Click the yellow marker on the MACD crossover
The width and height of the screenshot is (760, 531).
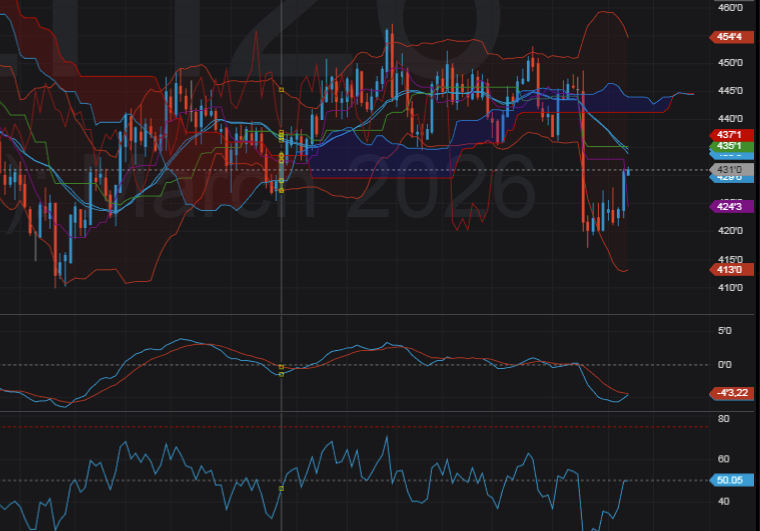pyautogui.click(x=281, y=371)
